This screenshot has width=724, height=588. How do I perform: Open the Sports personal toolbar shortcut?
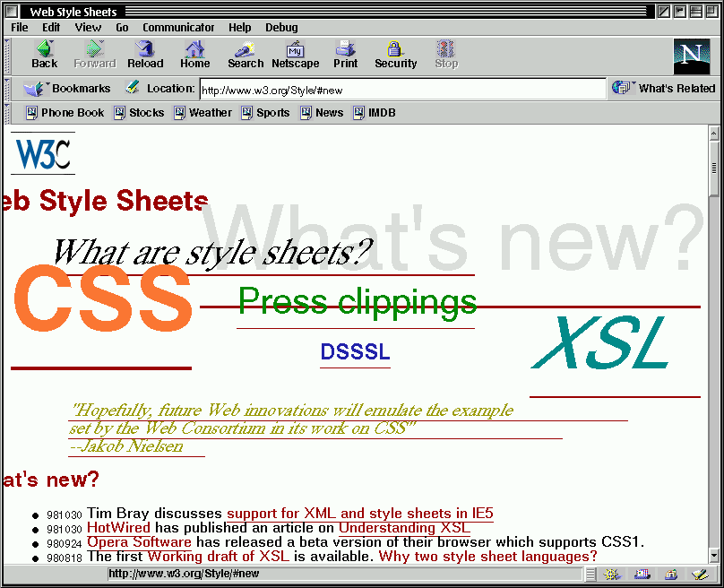coord(265,113)
